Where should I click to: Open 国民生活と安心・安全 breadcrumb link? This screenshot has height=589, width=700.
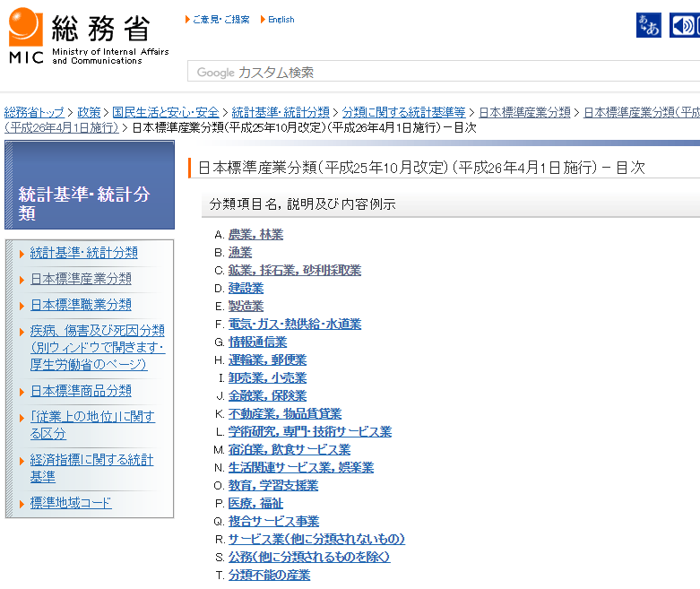click(x=166, y=113)
